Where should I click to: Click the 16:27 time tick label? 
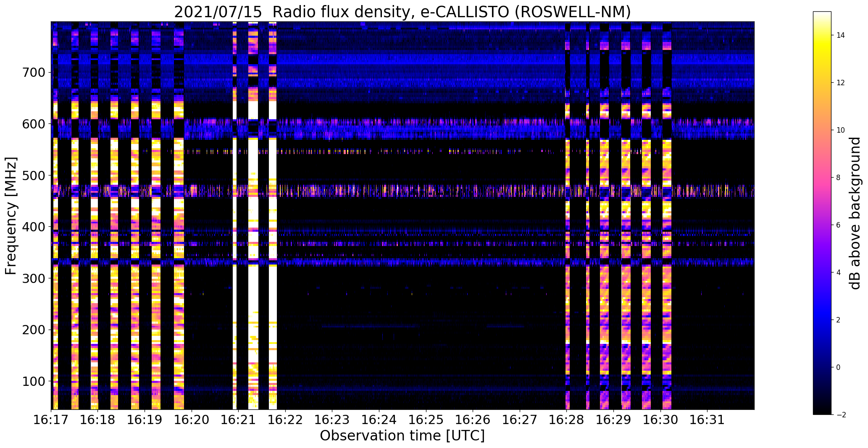[x=520, y=419]
